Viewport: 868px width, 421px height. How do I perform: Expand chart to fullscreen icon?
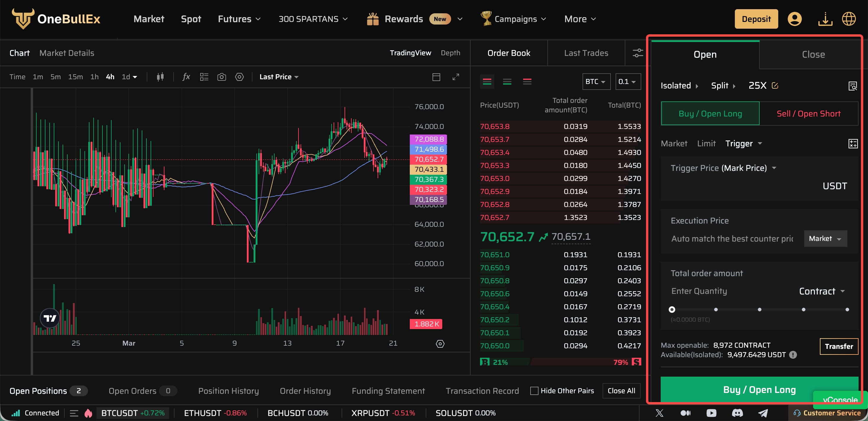coord(456,77)
